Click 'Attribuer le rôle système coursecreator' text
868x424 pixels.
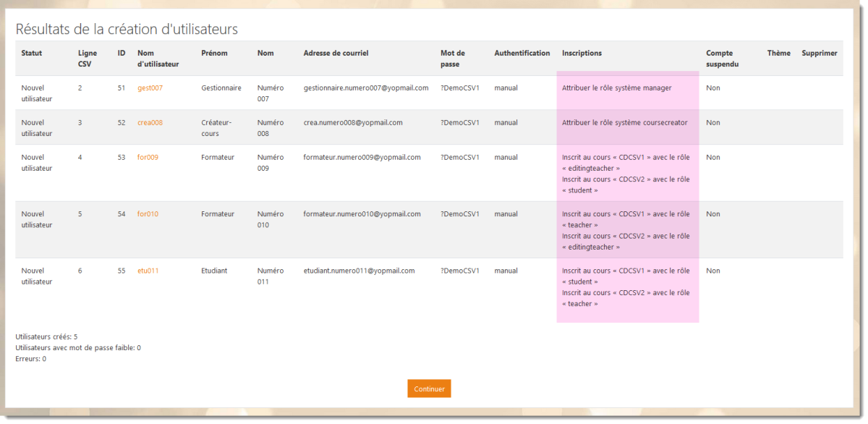coord(625,123)
